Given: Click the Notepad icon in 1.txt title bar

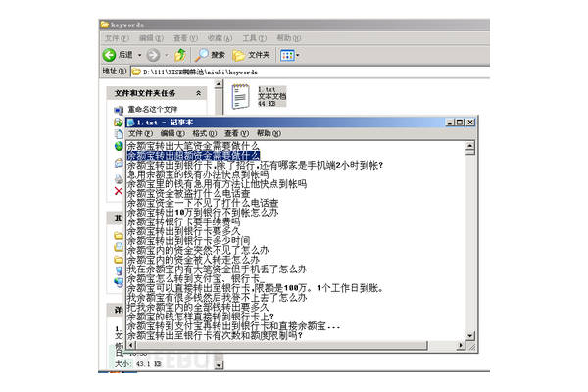Looking at the screenshot, I should coord(129,121).
